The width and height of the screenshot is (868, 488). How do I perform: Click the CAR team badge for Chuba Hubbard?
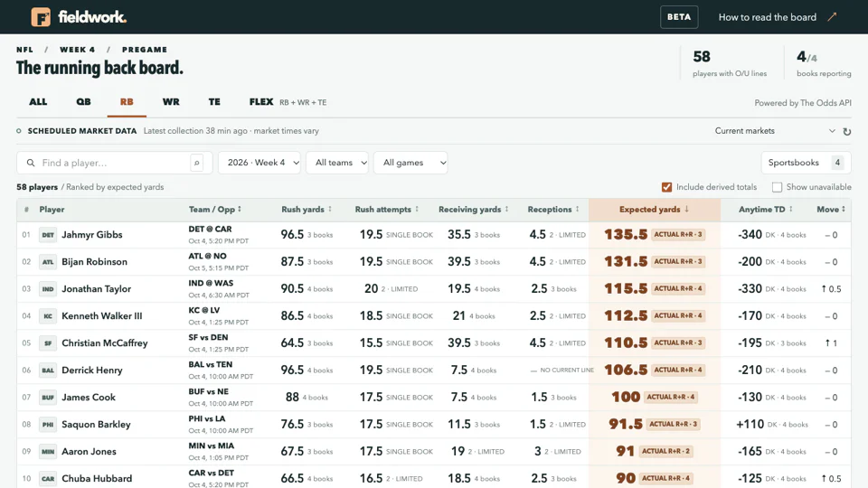coord(48,479)
